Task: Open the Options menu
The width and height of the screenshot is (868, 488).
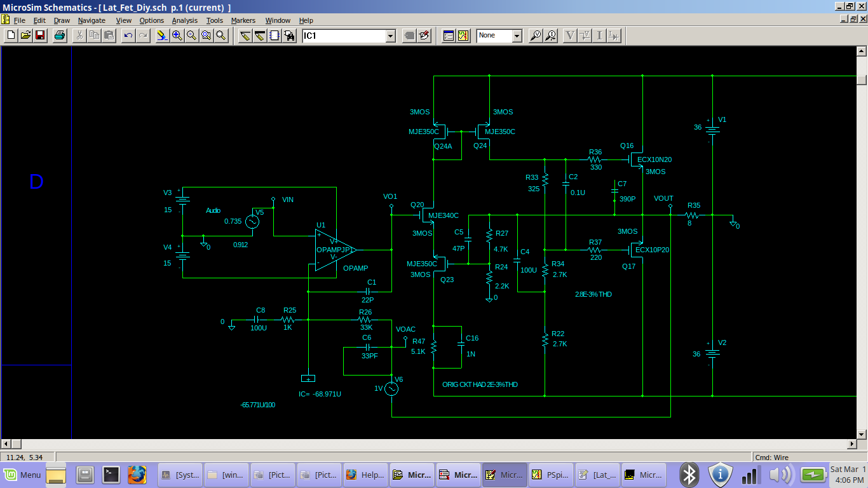Action: (x=152, y=20)
